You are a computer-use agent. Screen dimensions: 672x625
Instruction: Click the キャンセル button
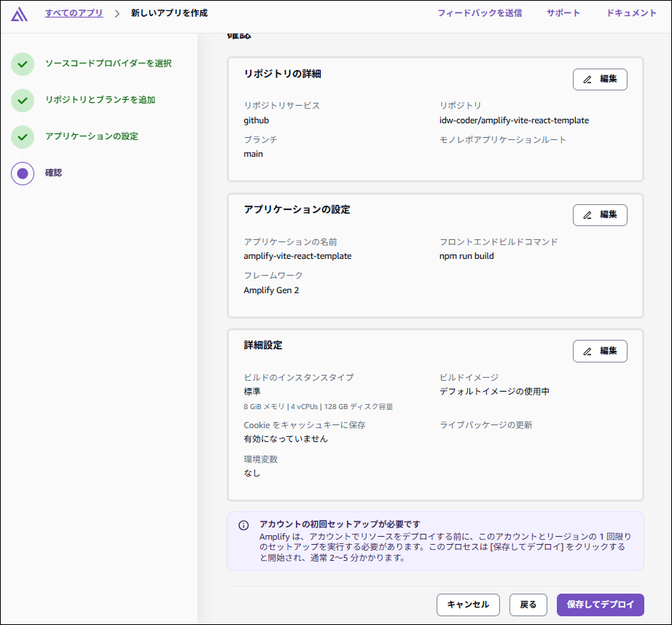[x=468, y=605]
